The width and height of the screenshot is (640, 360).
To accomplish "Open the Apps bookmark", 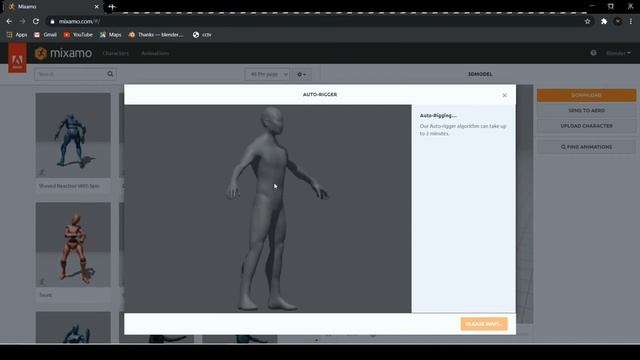I will click(x=17, y=35).
